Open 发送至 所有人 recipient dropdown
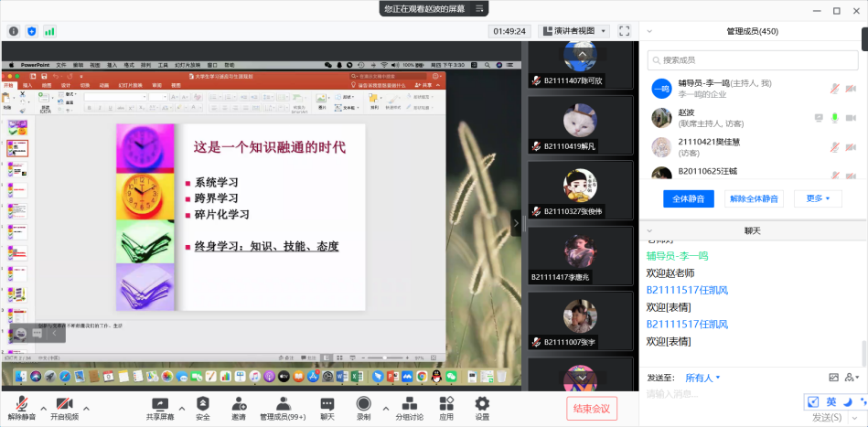Image resolution: width=868 pixels, height=427 pixels. click(702, 378)
